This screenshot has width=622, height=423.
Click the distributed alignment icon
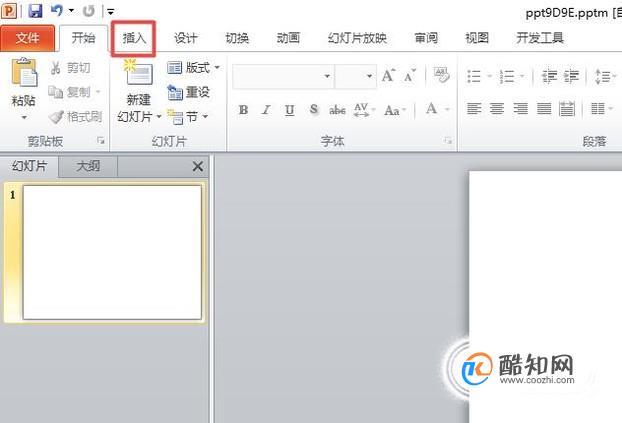click(567, 108)
